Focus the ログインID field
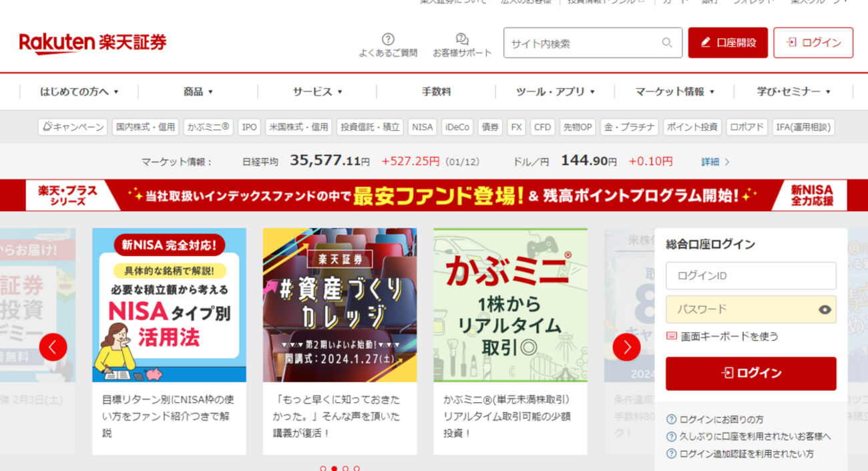The height and width of the screenshot is (471, 868). [x=751, y=275]
